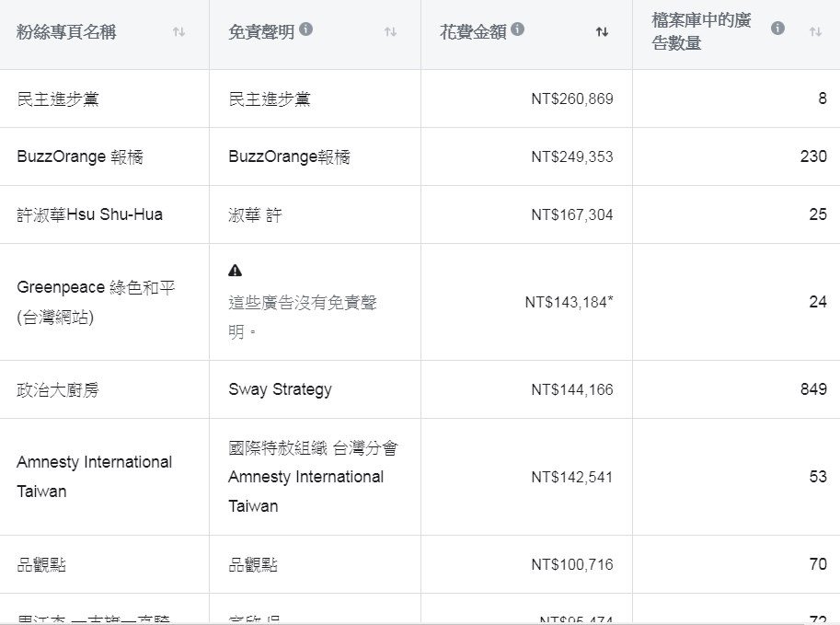The height and width of the screenshot is (625, 840).
Task: Click 免責聲明 column header text
Action: coord(261,32)
